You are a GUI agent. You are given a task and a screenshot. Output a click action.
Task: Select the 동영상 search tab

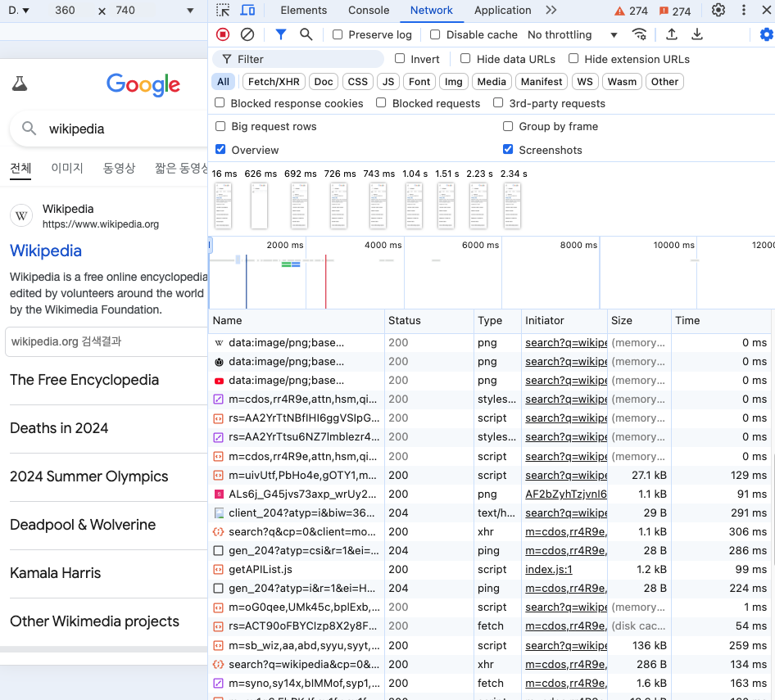(x=119, y=168)
